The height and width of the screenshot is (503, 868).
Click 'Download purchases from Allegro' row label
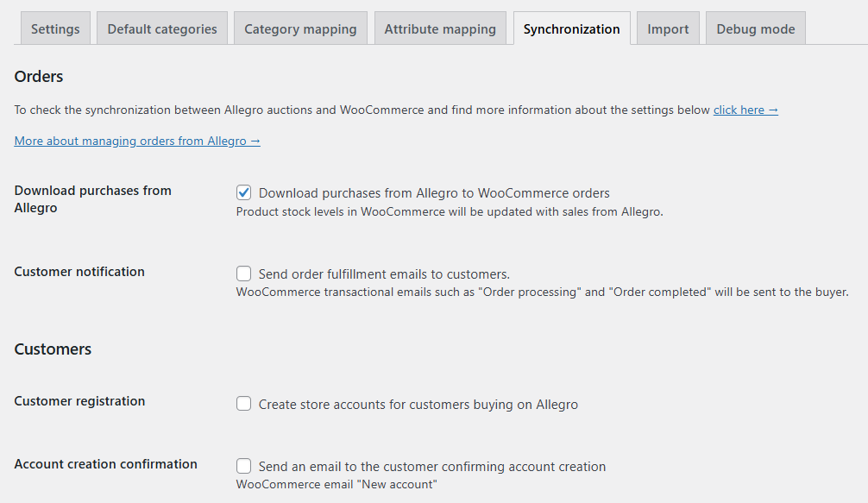click(x=93, y=199)
